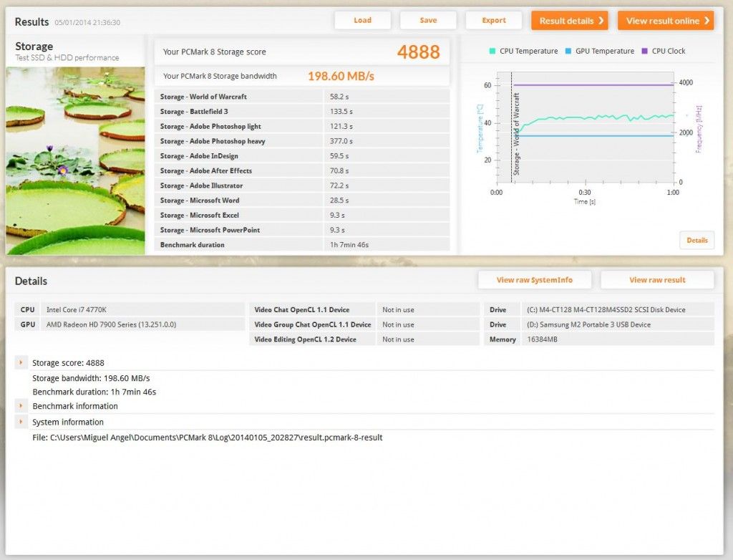Click the Video Editing OpenCL 1.2 Device label
The width and height of the screenshot is (733, 560).
coord(305,339)
